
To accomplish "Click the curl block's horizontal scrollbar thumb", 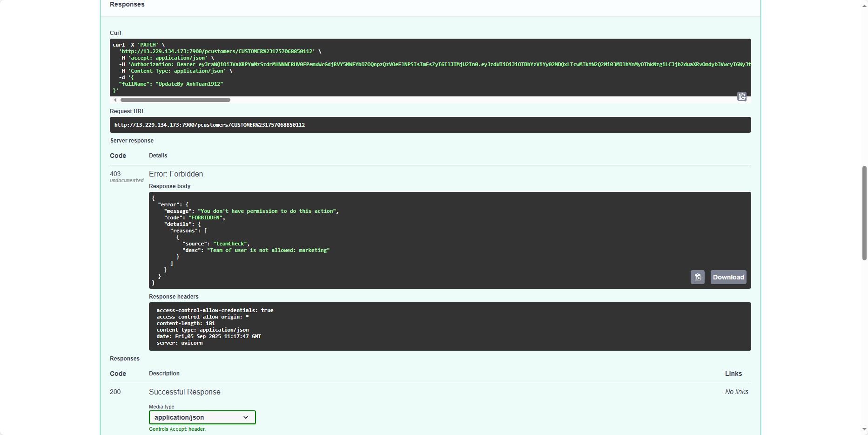I will (x=175, y=100).
